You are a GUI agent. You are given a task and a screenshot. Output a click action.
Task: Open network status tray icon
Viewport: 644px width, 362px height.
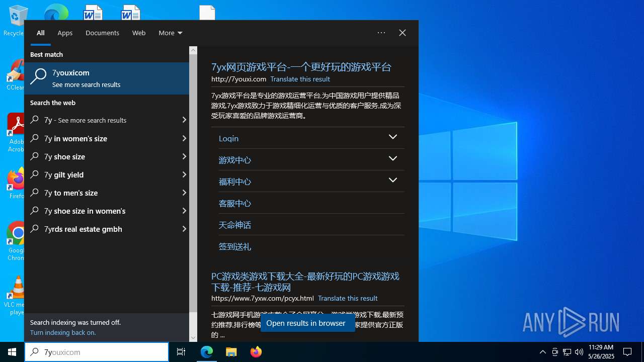coord(567,352)
